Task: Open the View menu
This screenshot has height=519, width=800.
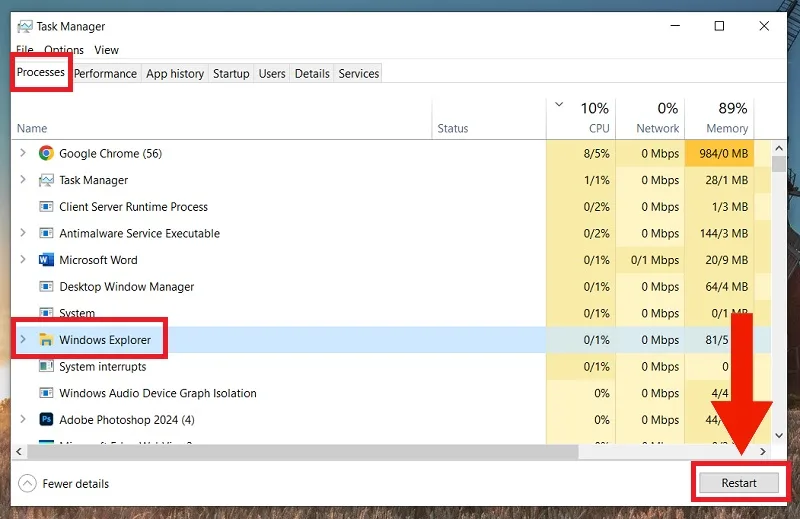Action: click(106, 50)
